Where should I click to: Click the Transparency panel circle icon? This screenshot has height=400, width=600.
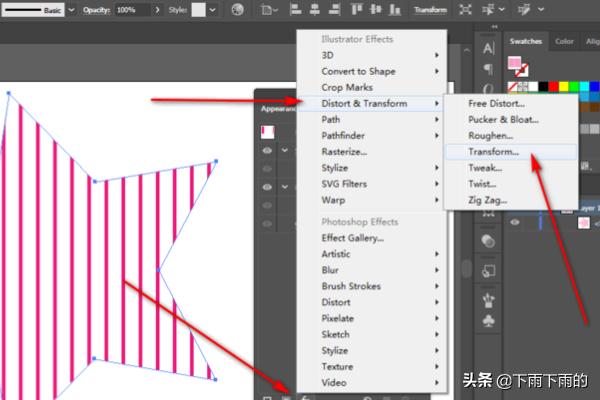coord(489,241)
